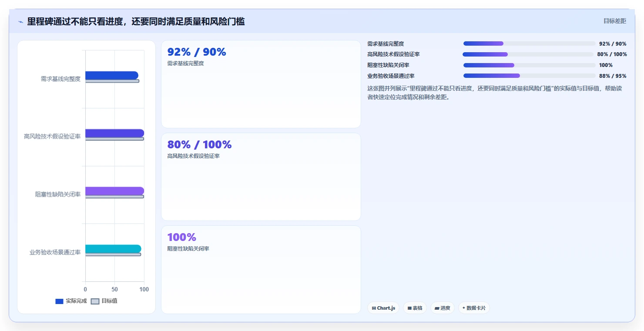
Task: Click the 目标值 legend text
Action: point(109,301)
